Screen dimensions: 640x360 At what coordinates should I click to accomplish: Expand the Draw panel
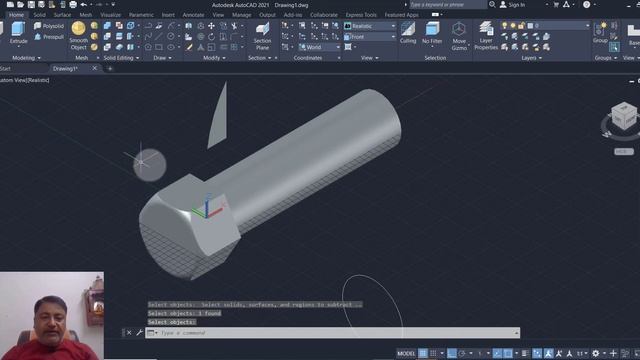(x=162, y=58)
